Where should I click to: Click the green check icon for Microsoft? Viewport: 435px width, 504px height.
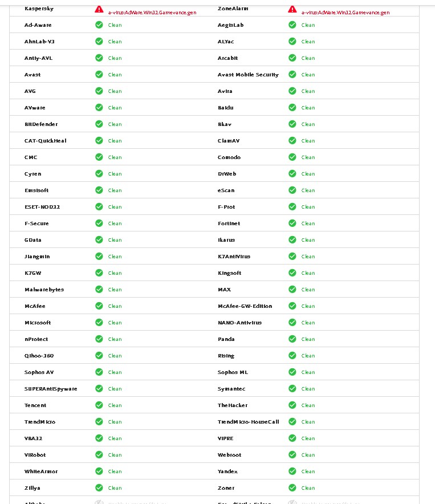pos(99,322)
